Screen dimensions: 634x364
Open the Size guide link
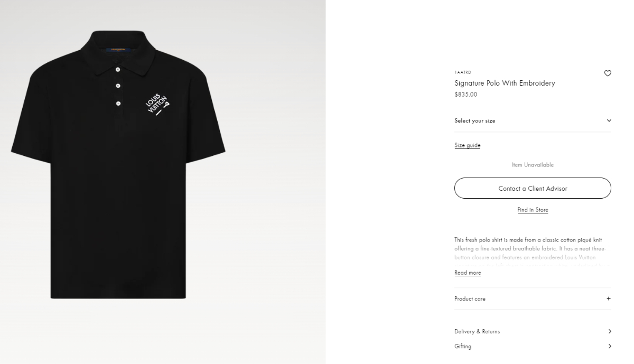pyautogui.click(x=467, y=145)
